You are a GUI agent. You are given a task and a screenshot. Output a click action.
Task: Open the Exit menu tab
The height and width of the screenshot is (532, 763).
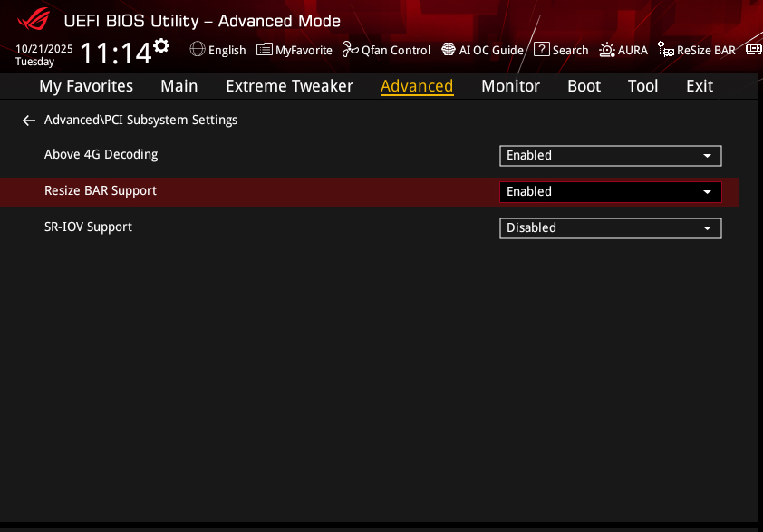[699, 86]
